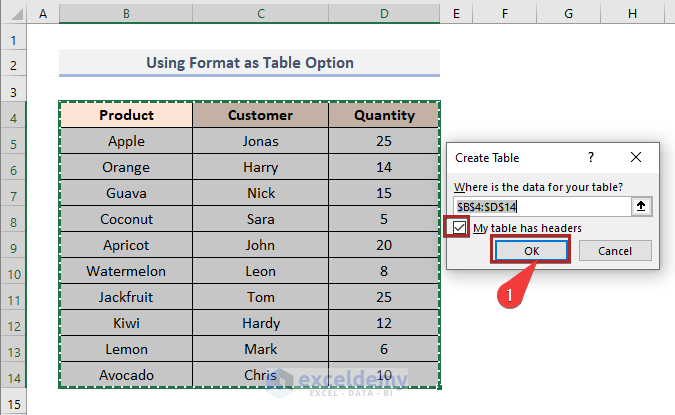675x415 pixels.
Task: Click the Product header cell
Action: tap(126, 115)
